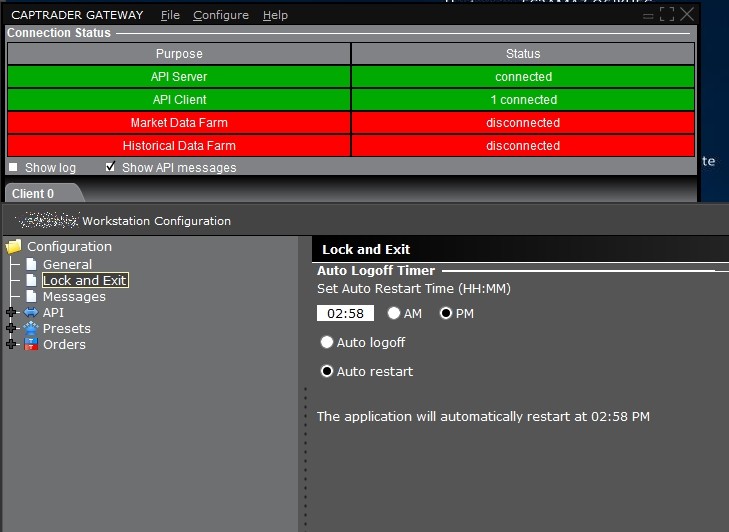The height and width of the screenshot is (532, 729).
Task: Click the Orders icon in tree
Action: [31, 344]
